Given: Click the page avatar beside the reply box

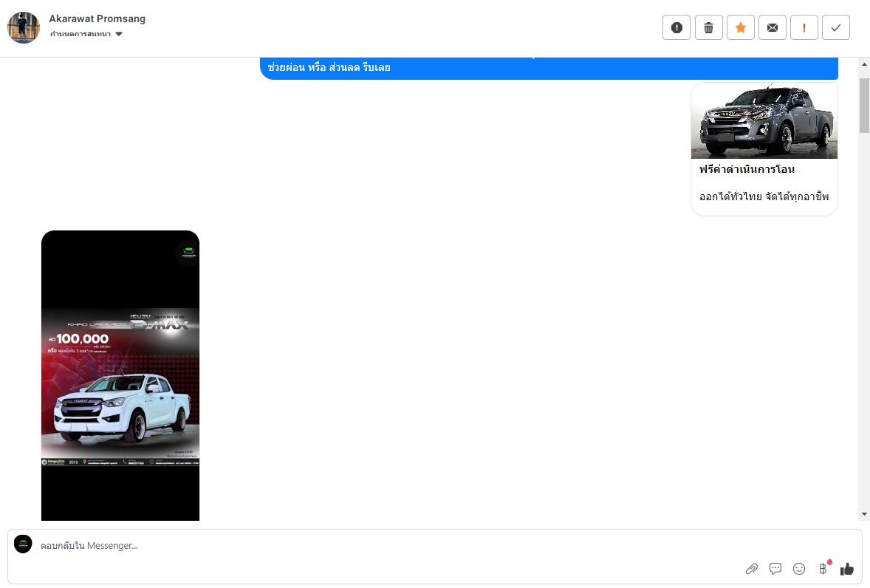Looking at the screenshot, I should [24, 544].
